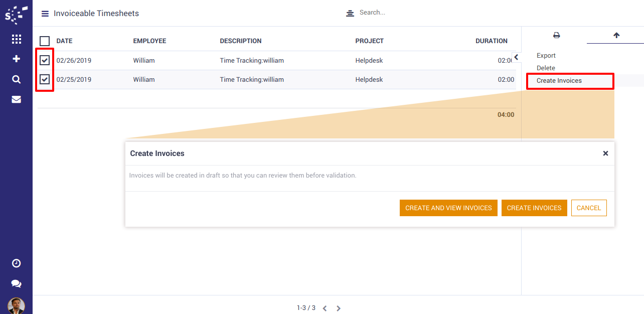Click Helpdesk project in 02/26/2019 row
The width and height of the screenshot is (644, 314).
coord(369,61)
